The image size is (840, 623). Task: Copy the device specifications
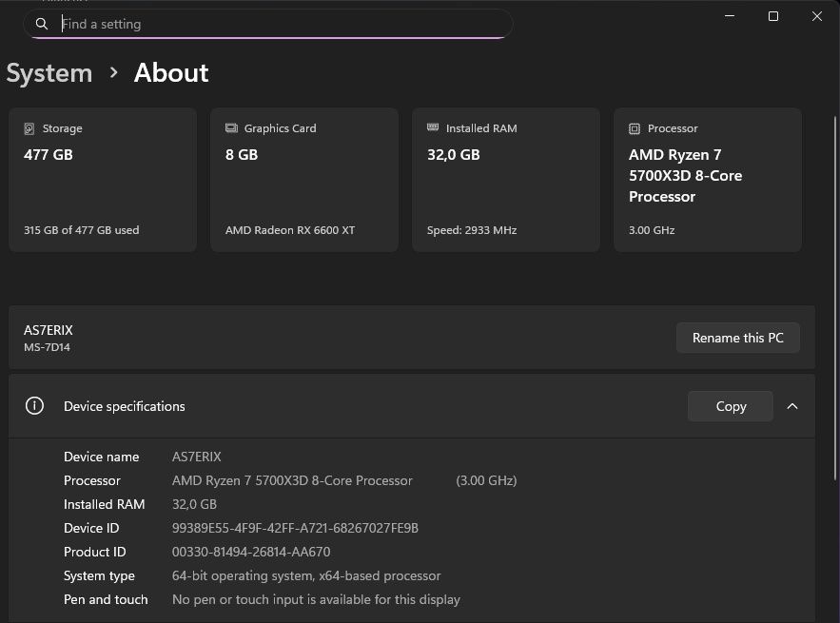[x=730, y=406]
